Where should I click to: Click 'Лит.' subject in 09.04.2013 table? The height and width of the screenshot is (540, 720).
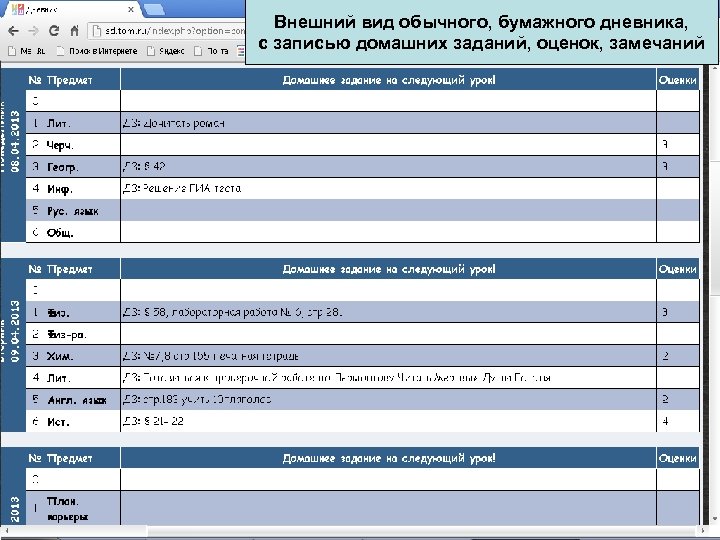point(58,378)
